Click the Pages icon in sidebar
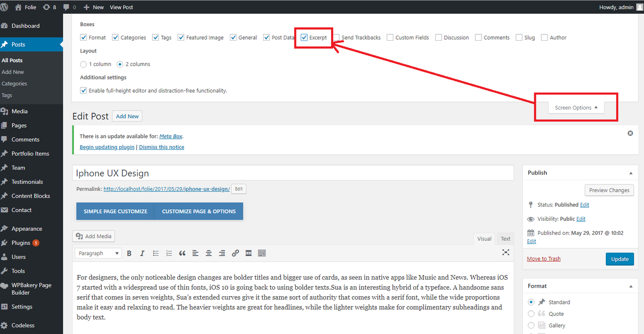Viewport: 644px width, 334px height. coord(5,125)
